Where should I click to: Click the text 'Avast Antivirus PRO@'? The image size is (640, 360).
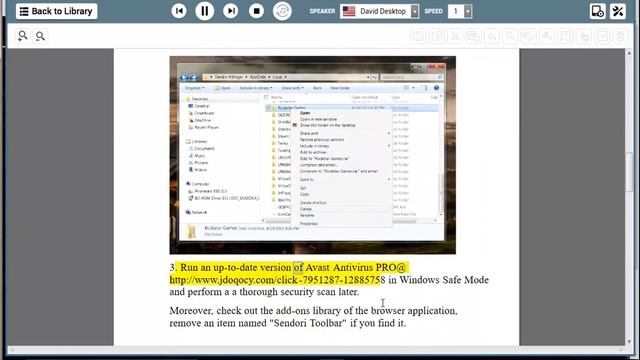[x=356, y=268]
